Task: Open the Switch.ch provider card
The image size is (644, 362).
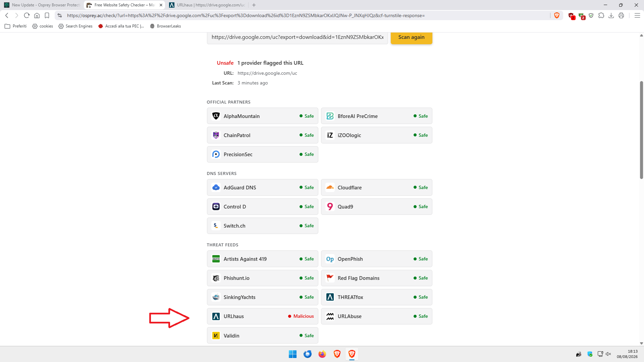Action: click(x=262, y=226)
